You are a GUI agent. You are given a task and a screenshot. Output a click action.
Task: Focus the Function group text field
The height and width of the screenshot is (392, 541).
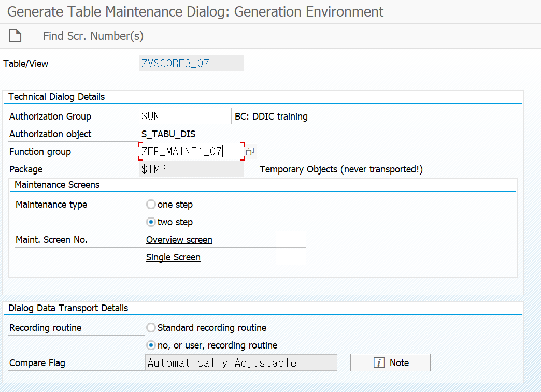191,152
